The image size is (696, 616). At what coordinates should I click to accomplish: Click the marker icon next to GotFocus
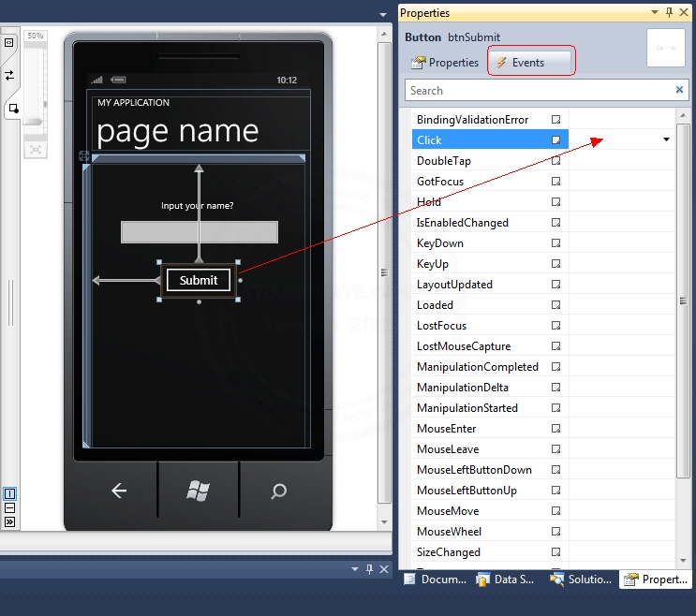pyautogui.click(x=555, y=181)
